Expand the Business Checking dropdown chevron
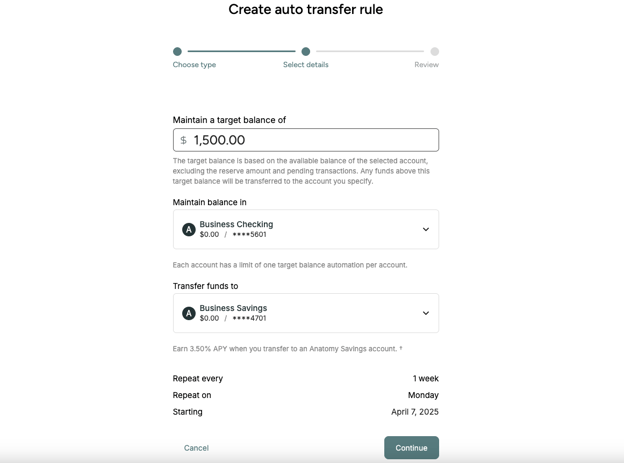 426,229
